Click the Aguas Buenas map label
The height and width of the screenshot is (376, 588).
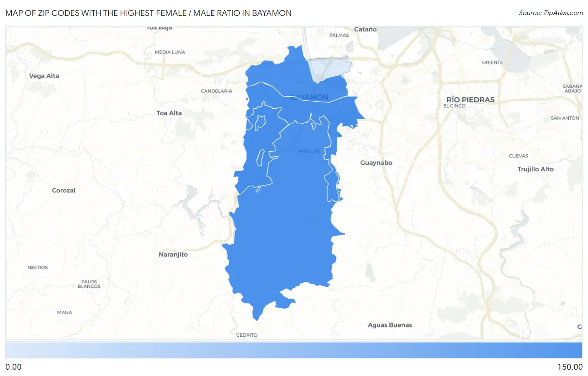tap(390, 325)
